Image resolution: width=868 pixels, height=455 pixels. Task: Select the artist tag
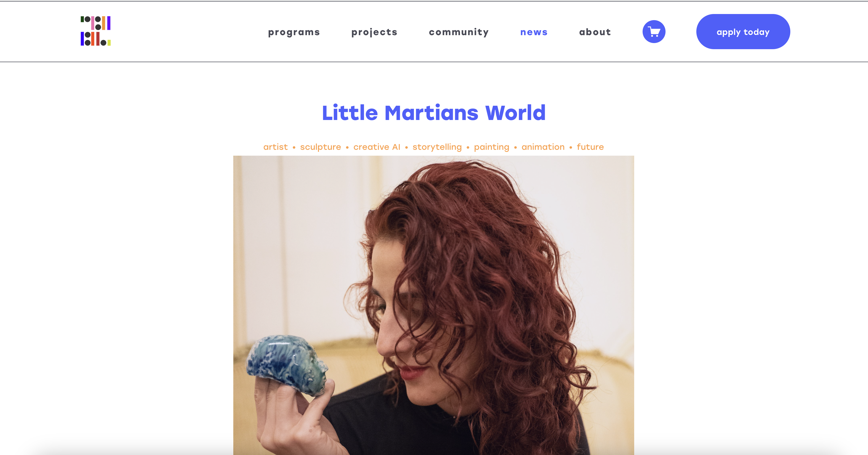(275, 147)
